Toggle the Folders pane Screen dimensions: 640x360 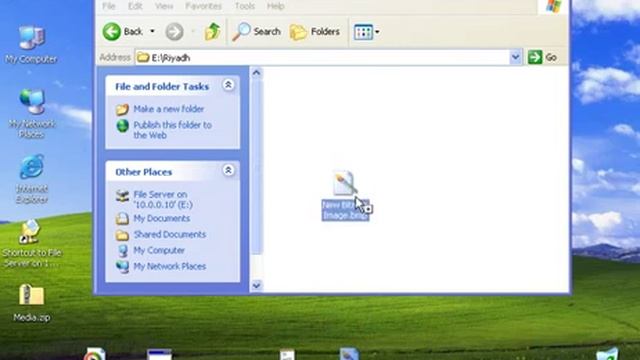coord(315,31)
